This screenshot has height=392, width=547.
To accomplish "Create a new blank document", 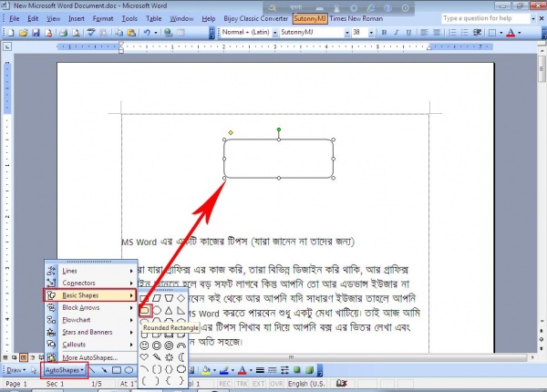I will [11, 33].
